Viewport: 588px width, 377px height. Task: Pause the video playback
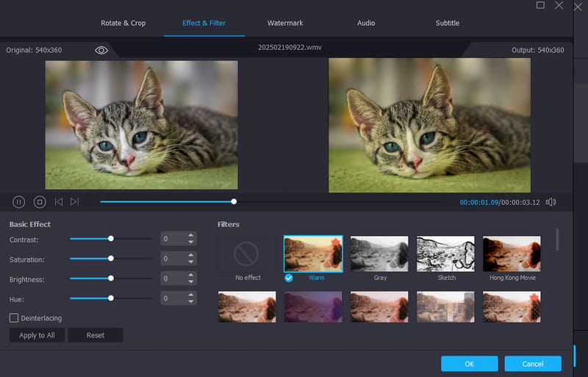pyautogui.click(x=18, y=202)
